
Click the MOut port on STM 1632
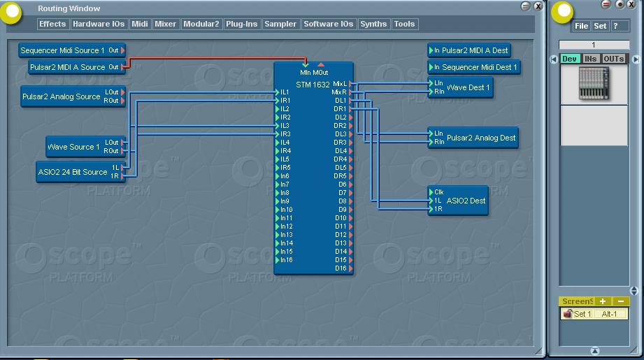click(321, 65)
